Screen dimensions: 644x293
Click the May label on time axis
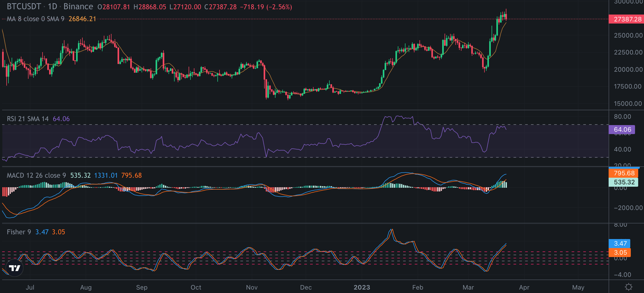[x=578, y=287]
